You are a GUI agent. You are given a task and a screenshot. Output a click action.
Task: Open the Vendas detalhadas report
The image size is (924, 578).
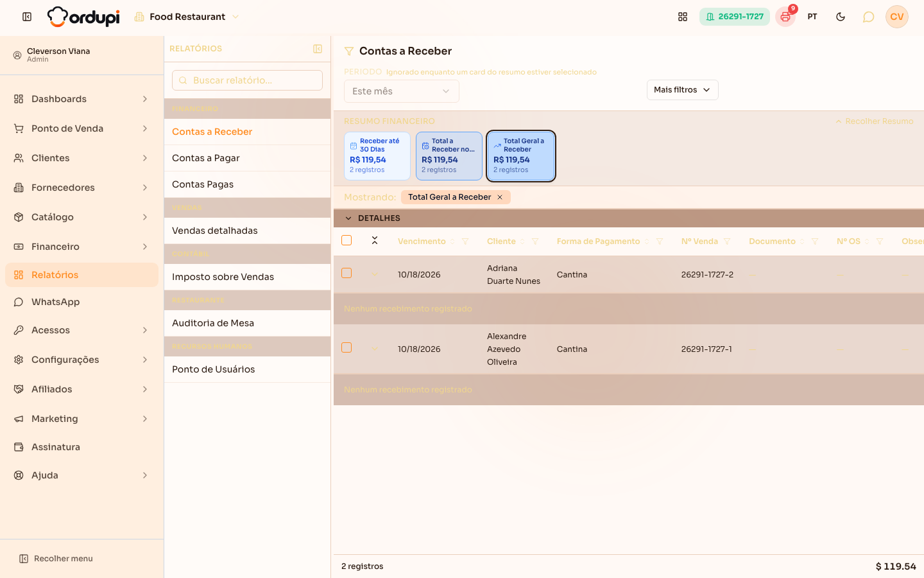click(247, 231)
